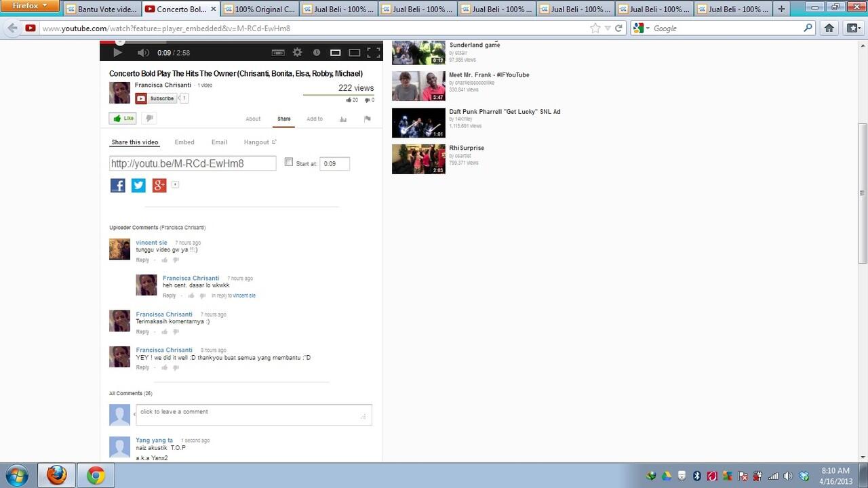Open Francisca Chrisanti channel name under title
This screenshot has width=868, height=488.
pos(163,85)
